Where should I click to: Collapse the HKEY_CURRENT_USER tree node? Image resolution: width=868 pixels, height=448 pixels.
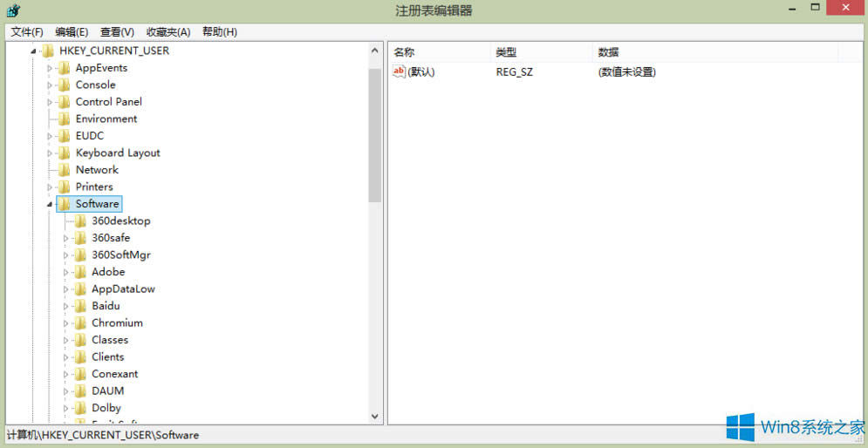pyautogui.click(x=34, y=51)
